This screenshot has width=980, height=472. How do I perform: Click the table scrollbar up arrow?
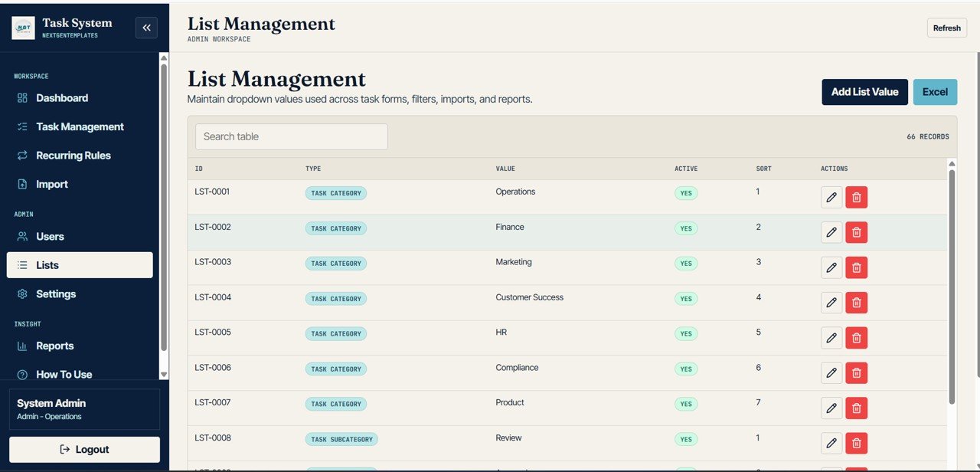pyautogui.click(x=952, y=163)
